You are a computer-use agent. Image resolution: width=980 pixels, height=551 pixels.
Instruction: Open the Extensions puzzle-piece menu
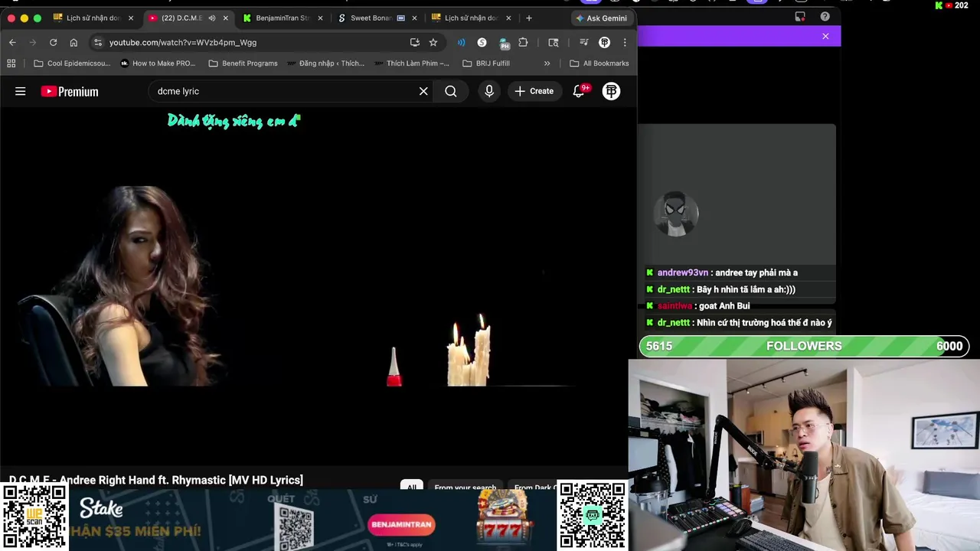click(523, 42)
